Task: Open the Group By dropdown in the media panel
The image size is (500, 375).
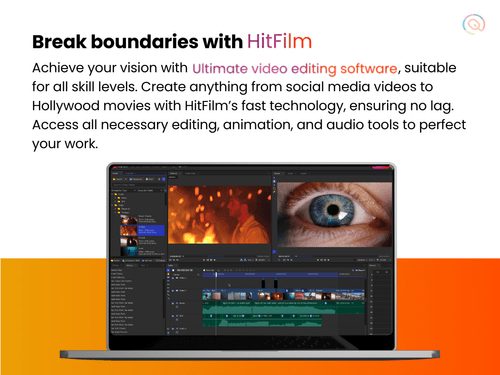Action: pyautogui.click(x=150, y=190)
